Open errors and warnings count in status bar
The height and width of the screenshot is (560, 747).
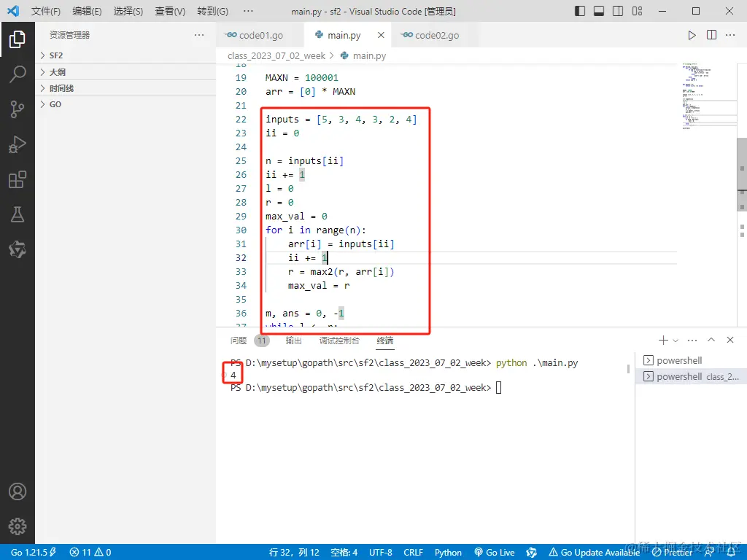pyautogui.click(x=90, y=553)
